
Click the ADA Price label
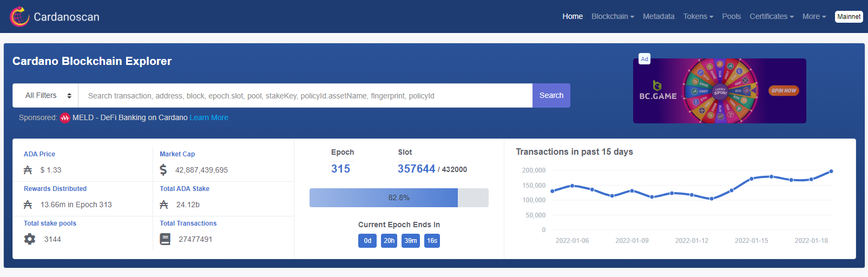click(40, 154)
